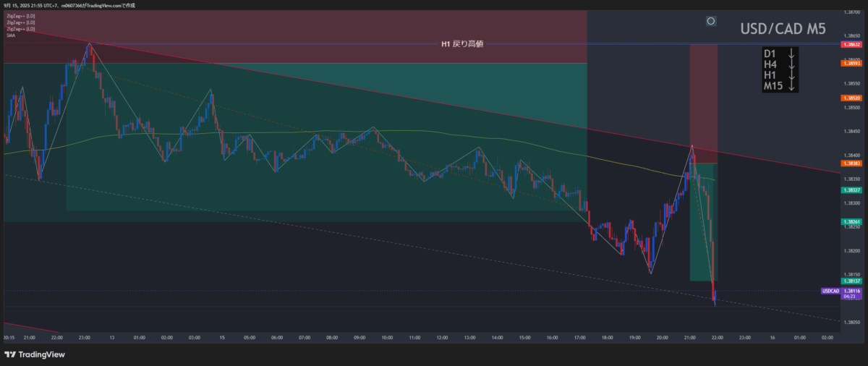Click the orange 1.38520 price label
The image size is (868, 366).
[851, 98]
